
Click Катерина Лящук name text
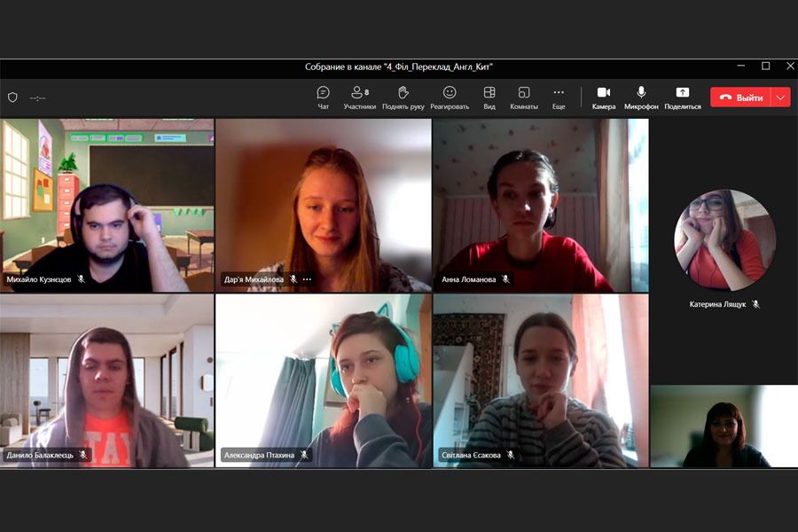coord(717,304)
